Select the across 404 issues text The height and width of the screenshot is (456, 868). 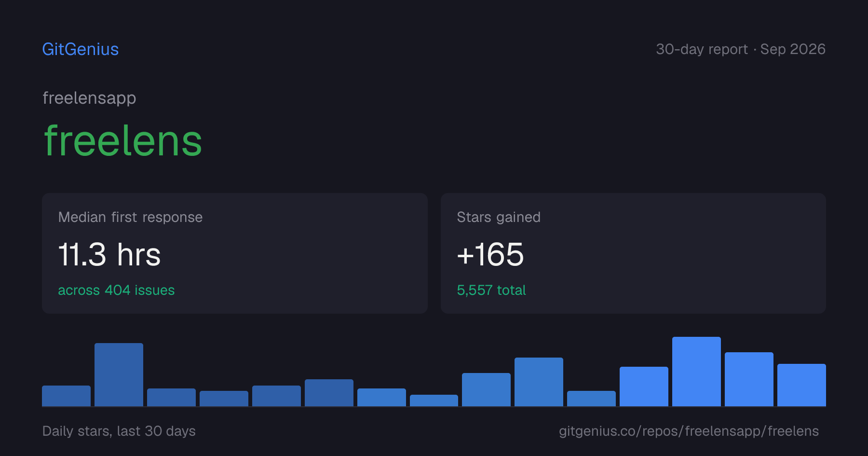pyautogui.click(x=116, y=290)
